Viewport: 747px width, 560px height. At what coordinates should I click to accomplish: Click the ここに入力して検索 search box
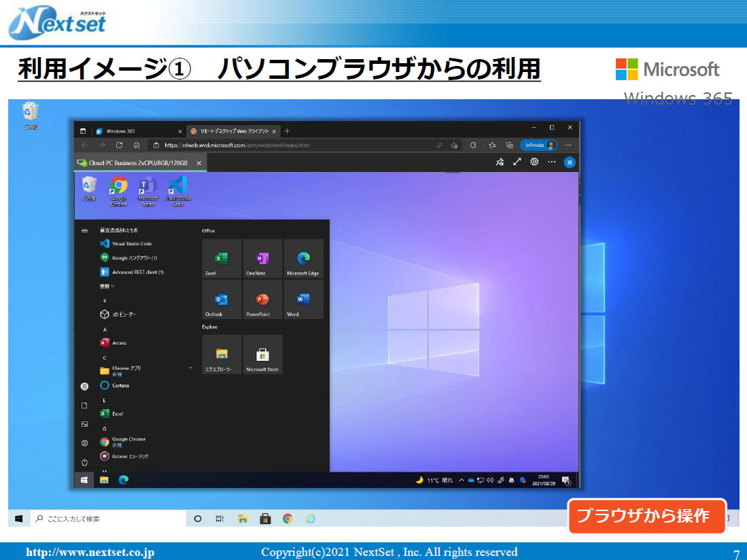108,519
